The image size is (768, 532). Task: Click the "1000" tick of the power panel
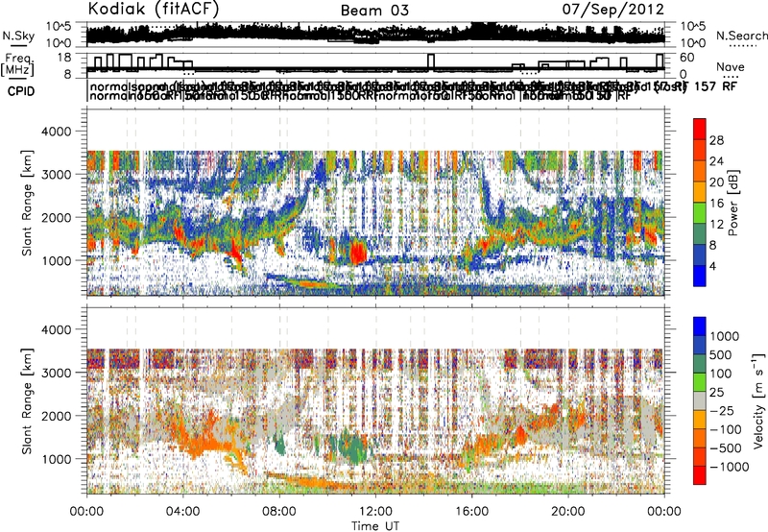click(x=59, y=260)
